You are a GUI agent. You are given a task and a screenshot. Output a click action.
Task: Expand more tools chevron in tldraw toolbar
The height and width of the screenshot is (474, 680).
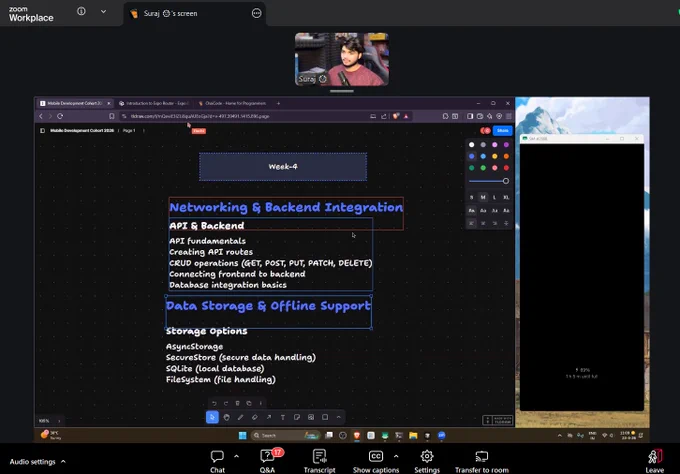[x=339, y=417]
